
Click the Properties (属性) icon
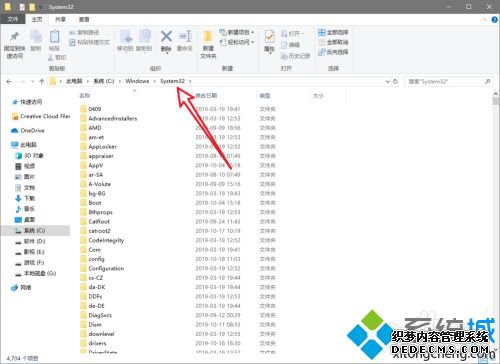coord(269,36)
